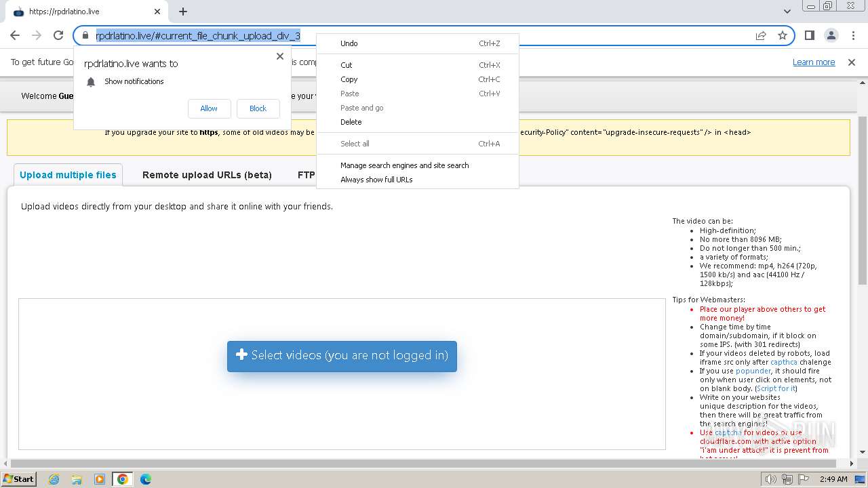Follow the Learn more link
The width and height of the screenshot is (868, 488).
[x=814, y=62]
